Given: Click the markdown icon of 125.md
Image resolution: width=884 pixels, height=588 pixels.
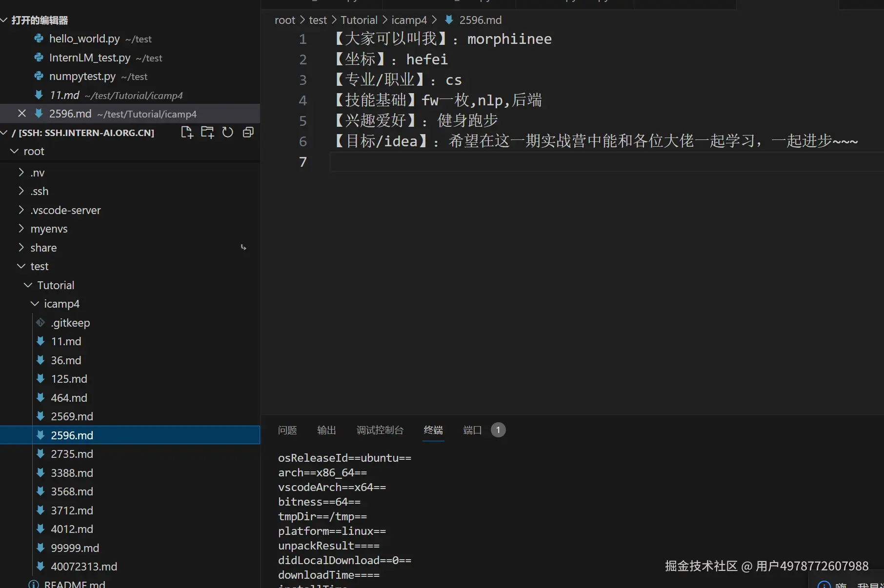Looking at the screenshot, I should tap(40, 379).
